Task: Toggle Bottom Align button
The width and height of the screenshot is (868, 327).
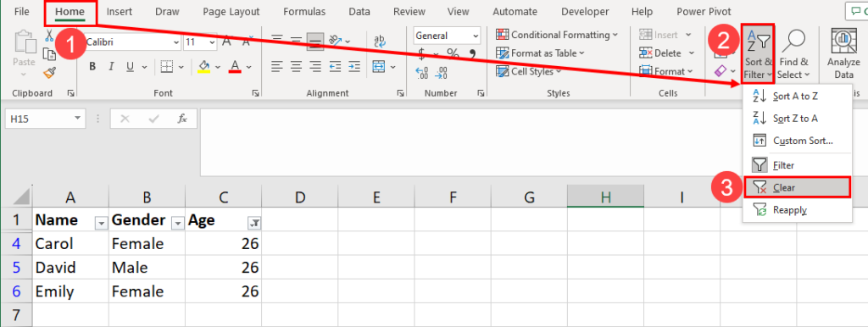Action: tap(315, 41)
